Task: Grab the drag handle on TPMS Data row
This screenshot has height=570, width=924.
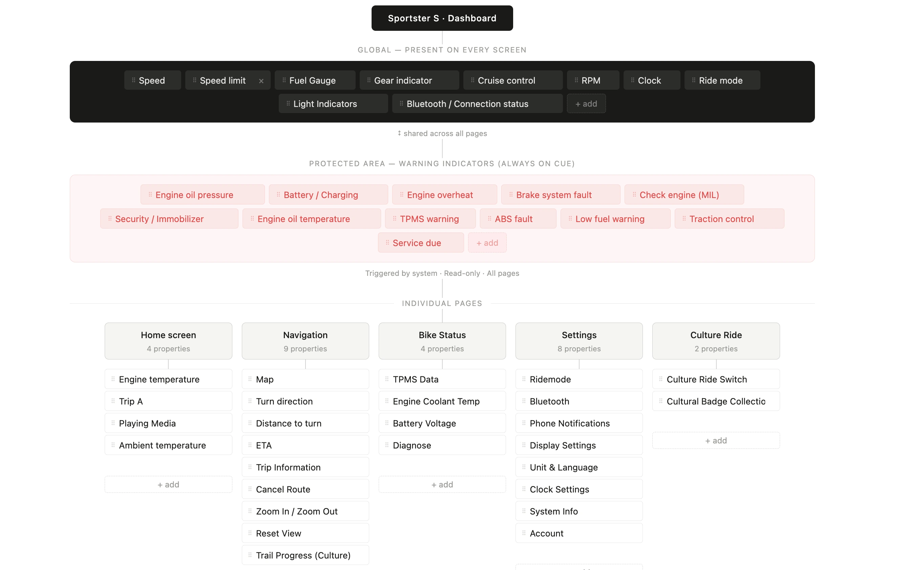Action: click(x=387, y=379)
